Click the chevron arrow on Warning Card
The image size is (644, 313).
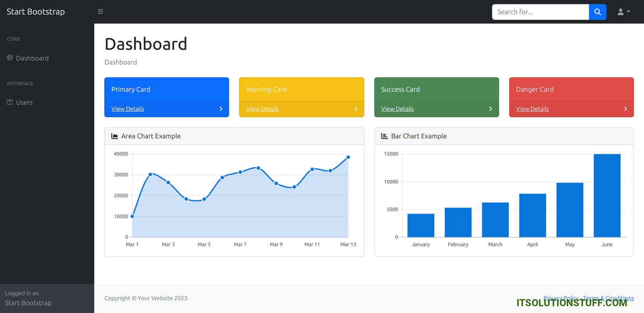tap(355, 109)
